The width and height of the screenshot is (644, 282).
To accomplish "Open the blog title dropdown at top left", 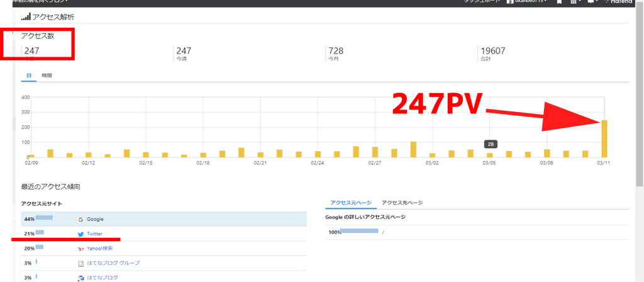I will [x=41, y=1].
